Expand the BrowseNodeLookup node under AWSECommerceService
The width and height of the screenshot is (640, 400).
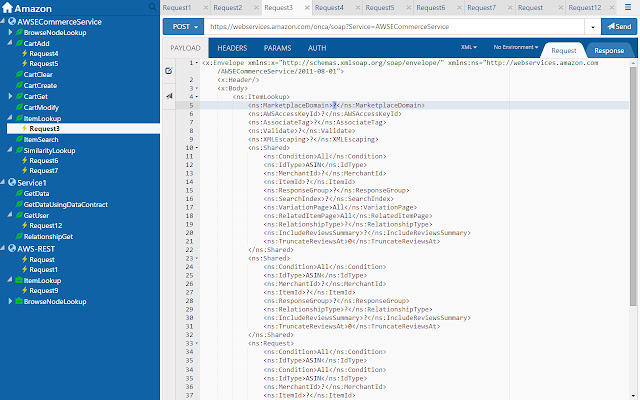(x=9, y=33)
